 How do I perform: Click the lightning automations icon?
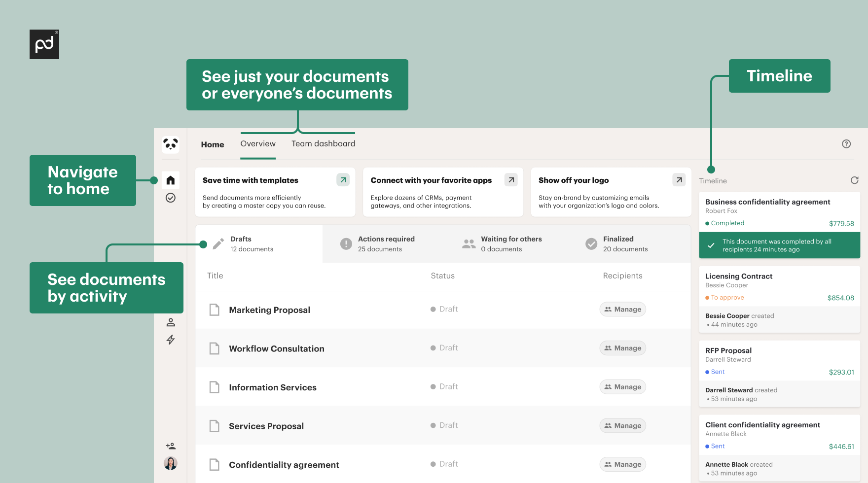[x=170, y=340]
